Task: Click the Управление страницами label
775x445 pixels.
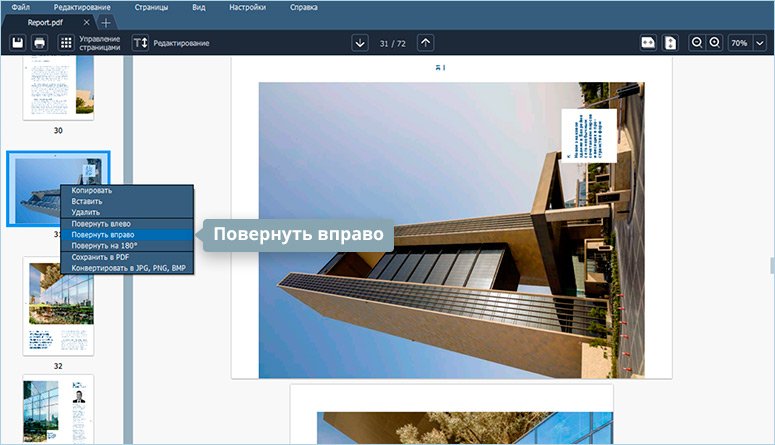Action: [99, 43]
